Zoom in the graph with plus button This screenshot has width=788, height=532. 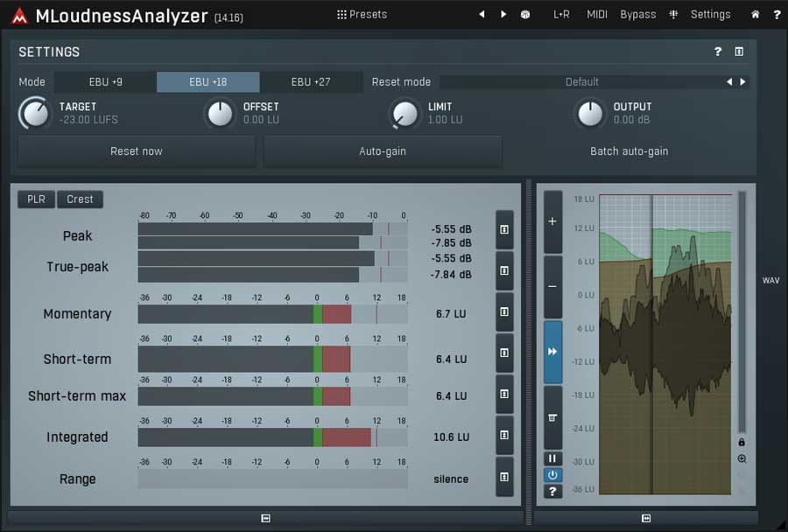point(552,221)
